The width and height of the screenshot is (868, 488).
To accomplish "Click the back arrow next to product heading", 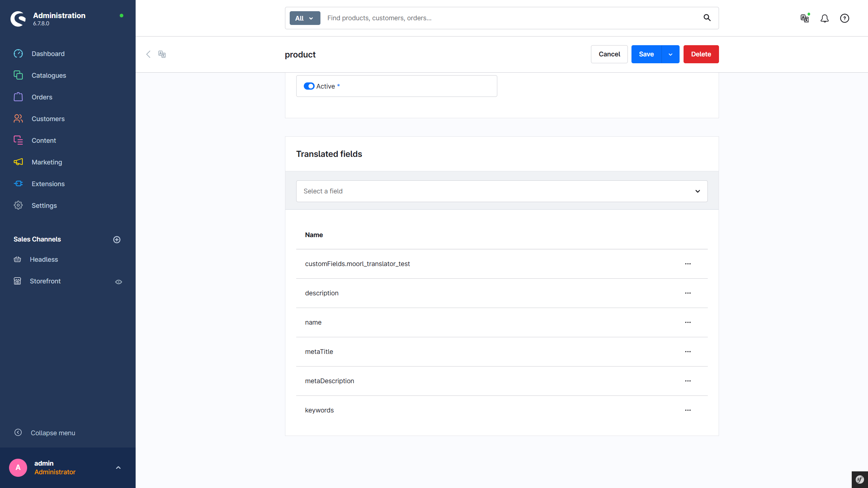I will pos(148,54).
